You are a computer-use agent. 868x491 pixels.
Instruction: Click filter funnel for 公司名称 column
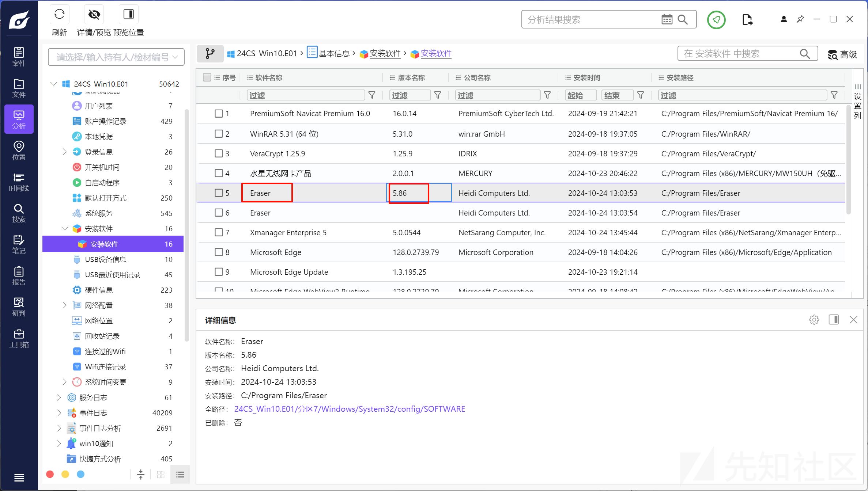tap(547, 95)
